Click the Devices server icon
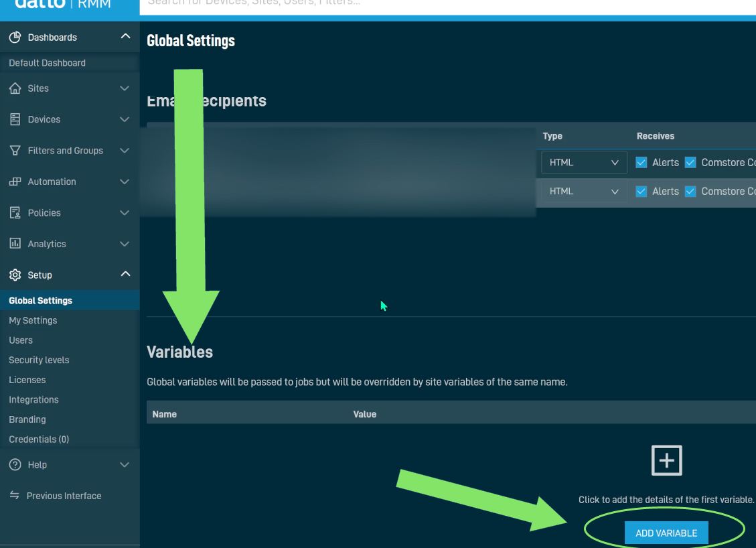Viewport: 756px width, 548px height. tap(15, 119)
